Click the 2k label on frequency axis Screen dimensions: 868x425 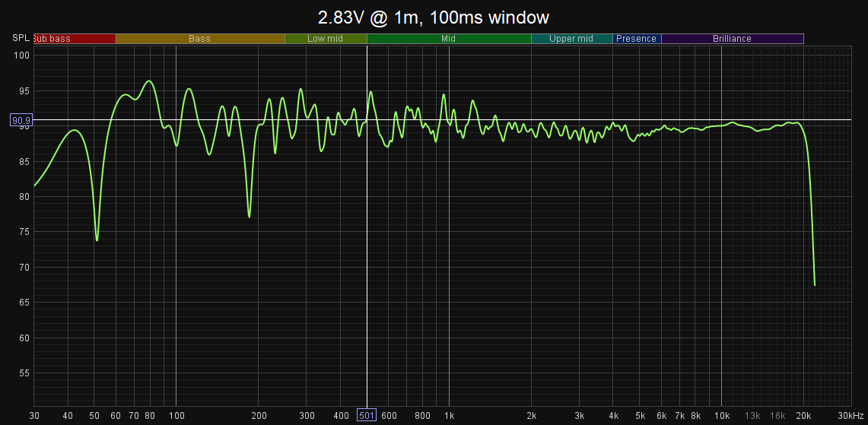click(532, 416)
